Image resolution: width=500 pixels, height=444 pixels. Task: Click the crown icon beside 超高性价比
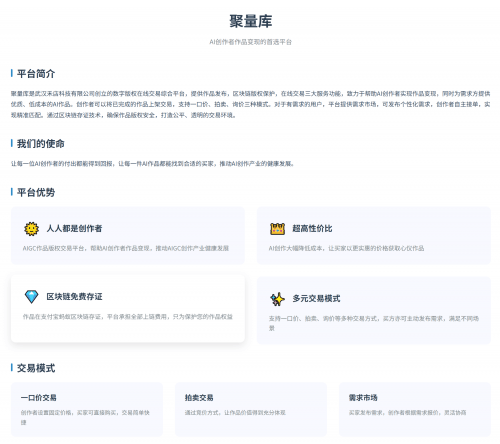tap(277, 229)
